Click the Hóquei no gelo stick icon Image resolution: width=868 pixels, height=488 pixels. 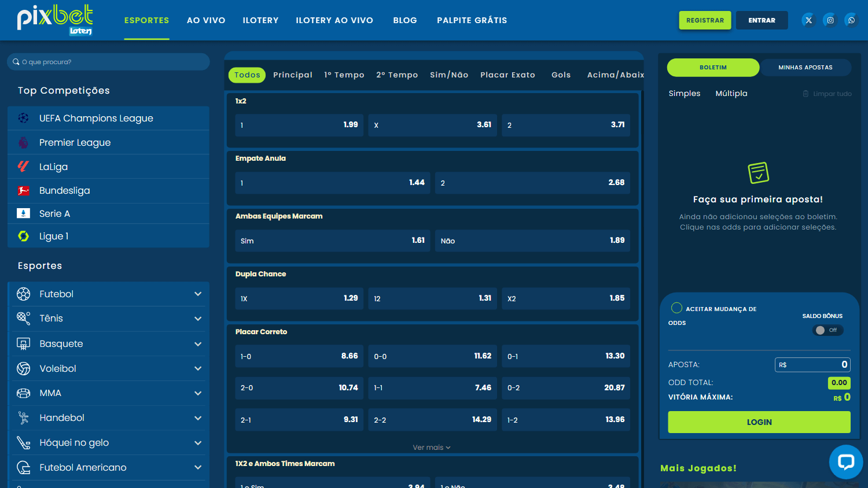[23, 442]
